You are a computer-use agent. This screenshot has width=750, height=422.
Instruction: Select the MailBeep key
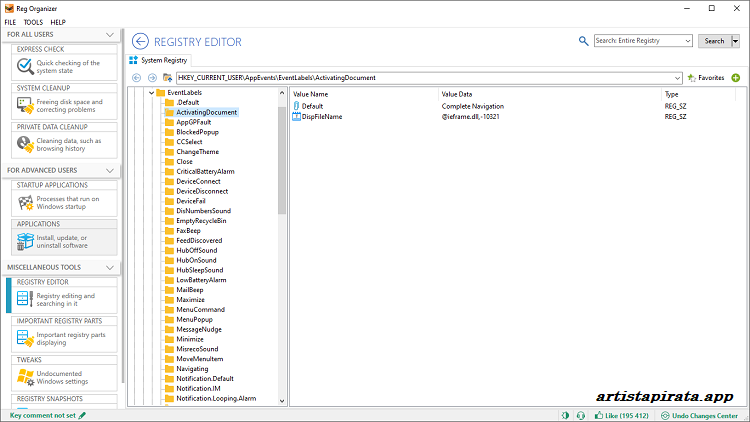(189, 289)
